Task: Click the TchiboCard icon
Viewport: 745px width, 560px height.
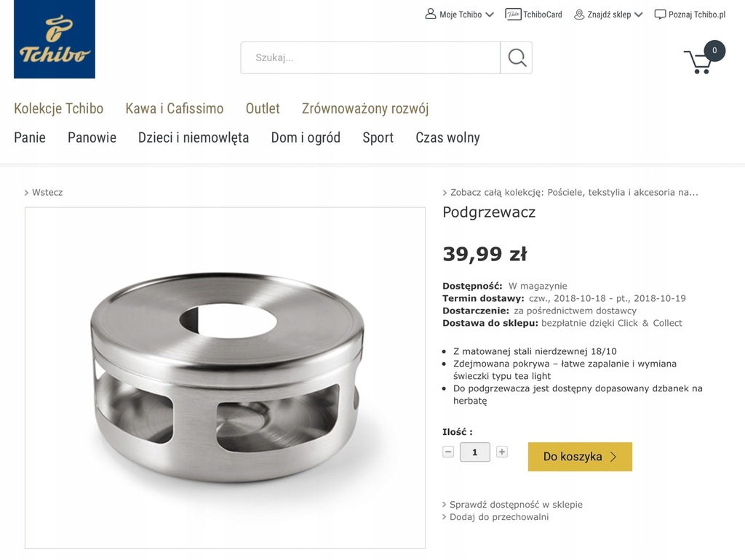Action: (513, 15)
